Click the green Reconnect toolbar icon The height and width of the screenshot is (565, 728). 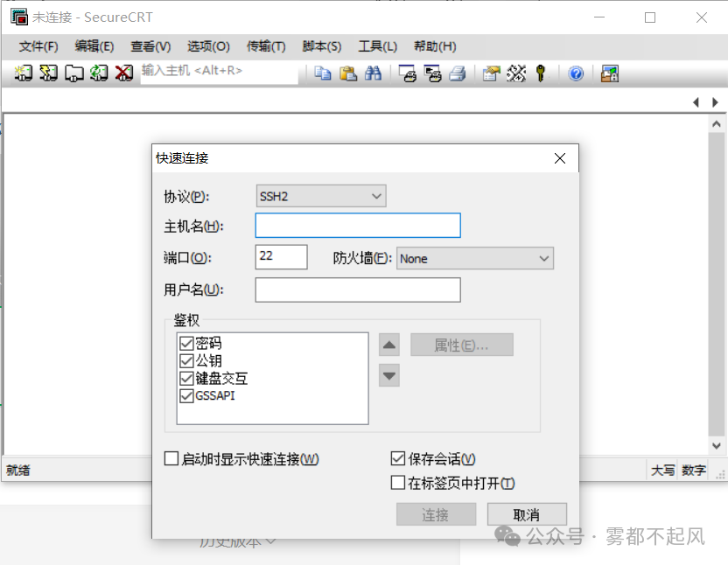pos(99,73)
